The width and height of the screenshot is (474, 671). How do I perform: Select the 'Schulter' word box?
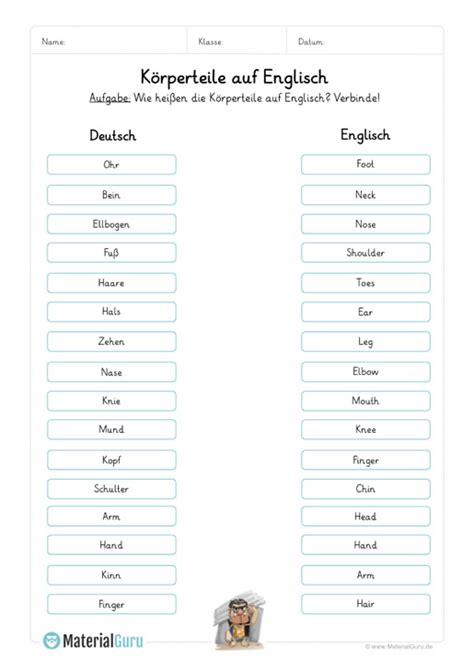pyautogui.click(x=112, y=489)
